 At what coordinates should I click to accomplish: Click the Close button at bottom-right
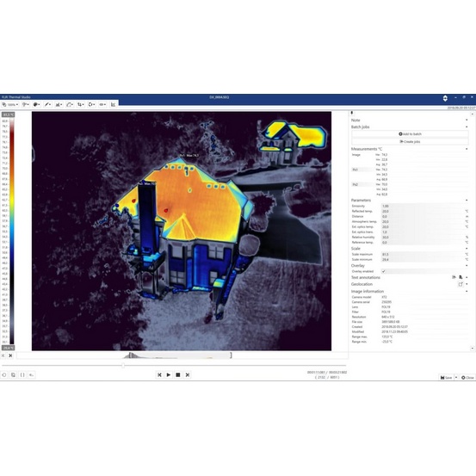point(467,378)
